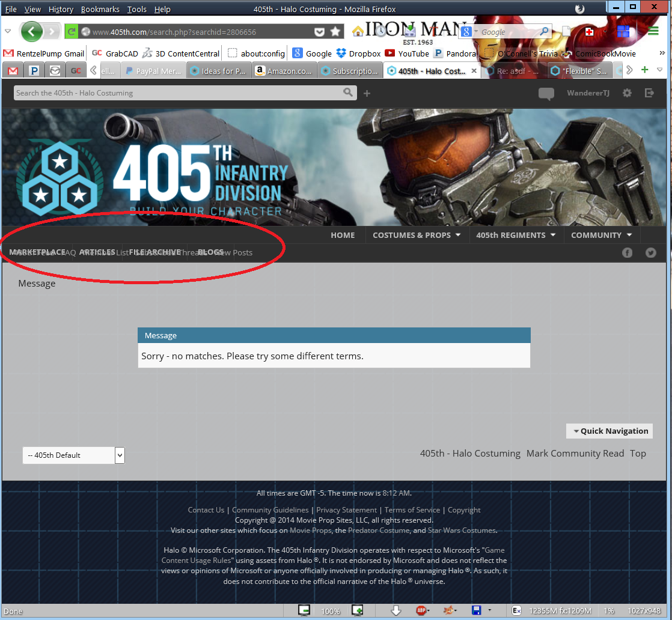Open a new tab with the green plus
This screenshot has height=620, width=672.
[x=644, y=70]
